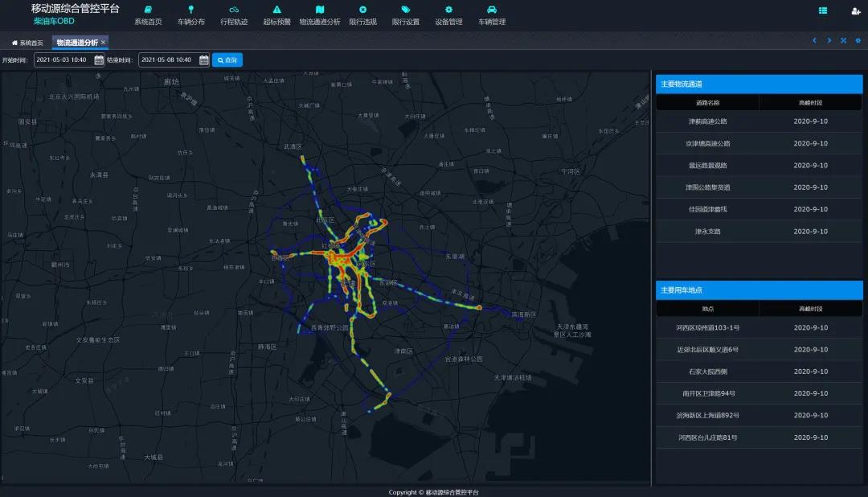Toggle fullscreen with the expand icon
Viewport: 868px width, 497px height.
tap(843, 41)
